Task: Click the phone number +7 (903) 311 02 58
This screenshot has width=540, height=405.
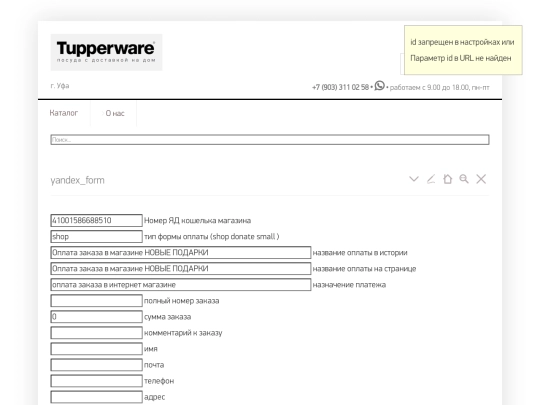Action: pyautogui.click(x=340, y=87)
